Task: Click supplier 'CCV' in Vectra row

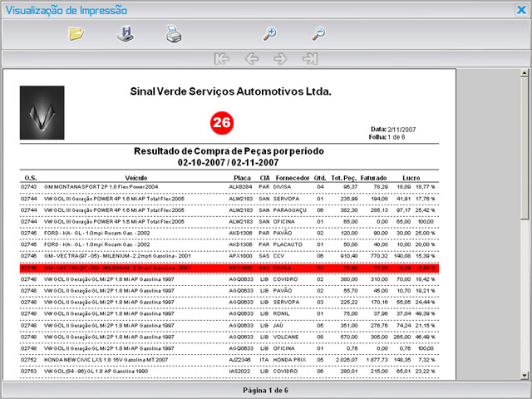Action: 279,256
